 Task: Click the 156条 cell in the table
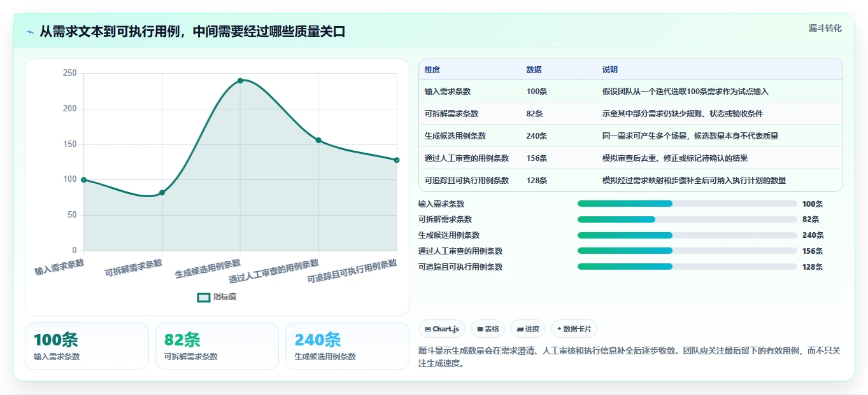(537, 158)
